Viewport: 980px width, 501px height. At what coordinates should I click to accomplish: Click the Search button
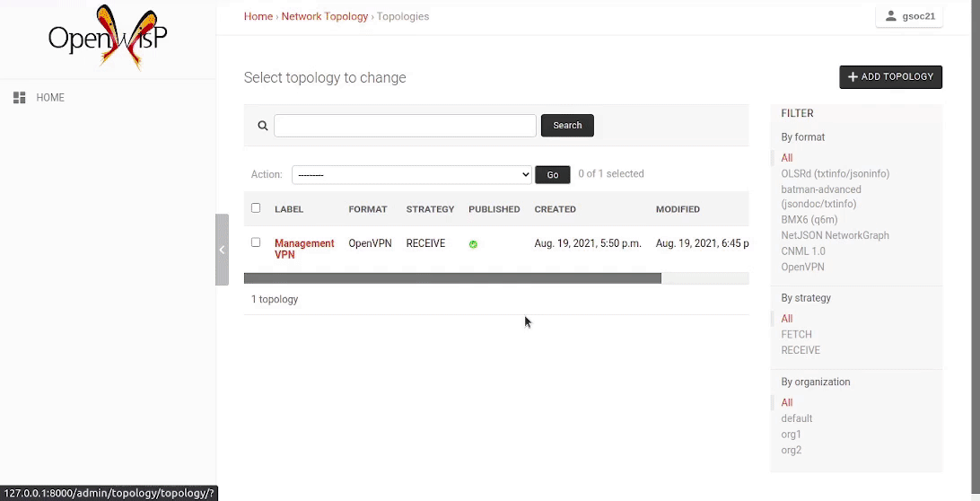[x=567, y=125]
